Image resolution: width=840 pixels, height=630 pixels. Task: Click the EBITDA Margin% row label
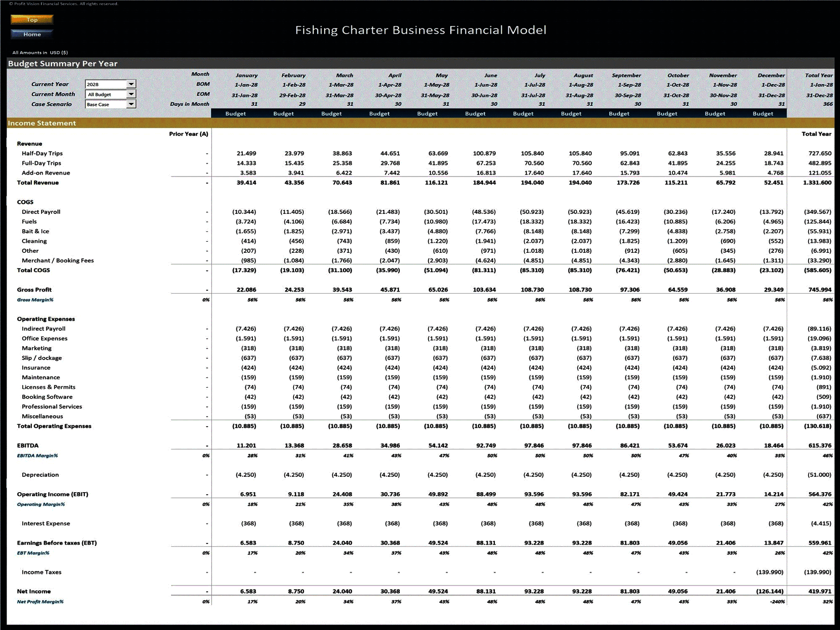click(x=38, y=455)
